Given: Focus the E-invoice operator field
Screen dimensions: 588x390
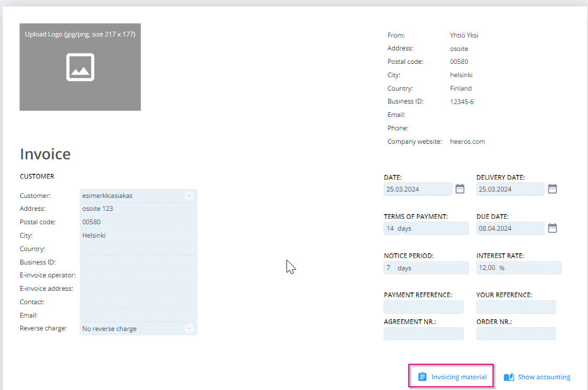Looking at the screenshot, I should tap(138, 275).
